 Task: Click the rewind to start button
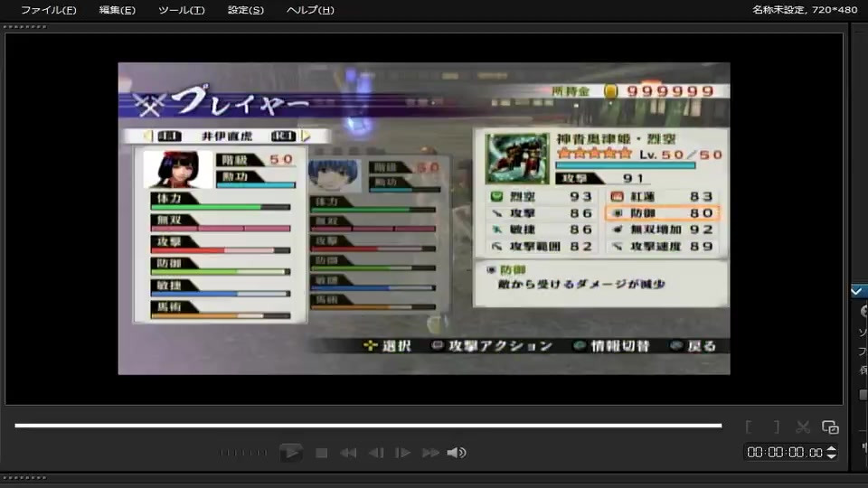[x=348, y=453]
